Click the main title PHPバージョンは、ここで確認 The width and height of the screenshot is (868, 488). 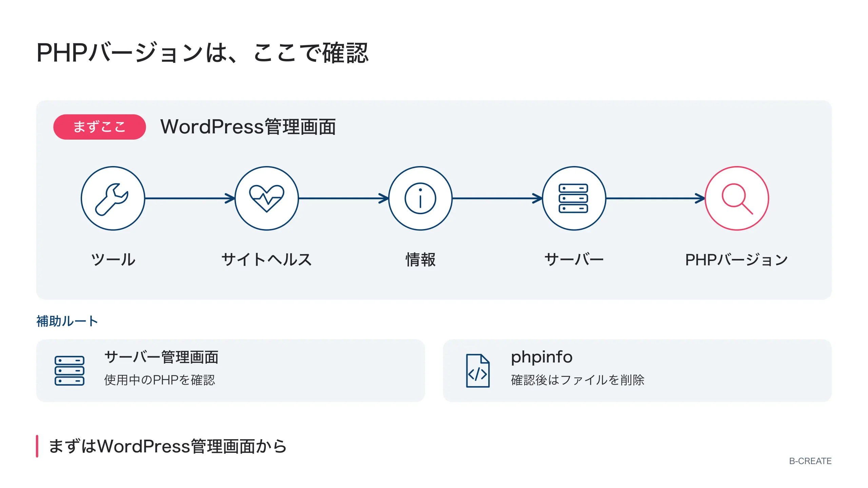click(x=202, y=53)
